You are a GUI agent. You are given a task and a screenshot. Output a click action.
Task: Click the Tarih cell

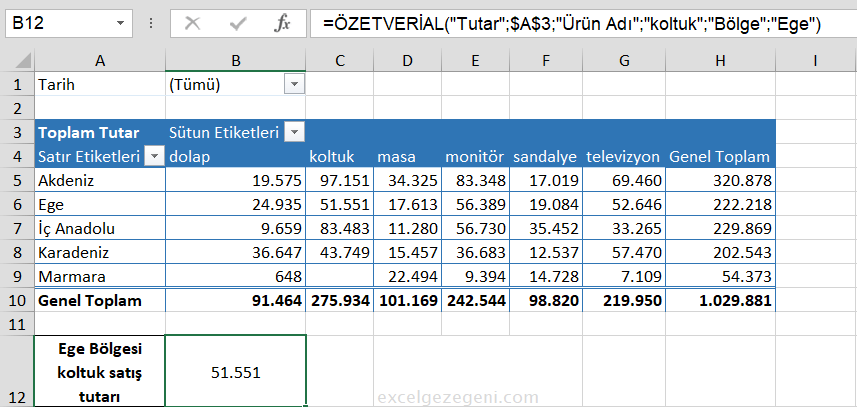99,85
